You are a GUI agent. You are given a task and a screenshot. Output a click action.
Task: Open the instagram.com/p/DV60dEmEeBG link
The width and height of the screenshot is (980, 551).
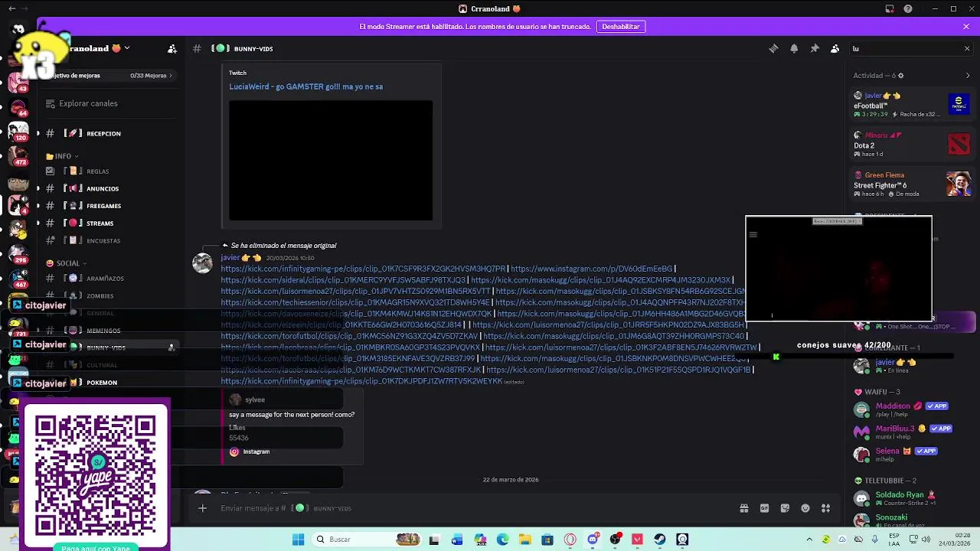click(591, 269)
